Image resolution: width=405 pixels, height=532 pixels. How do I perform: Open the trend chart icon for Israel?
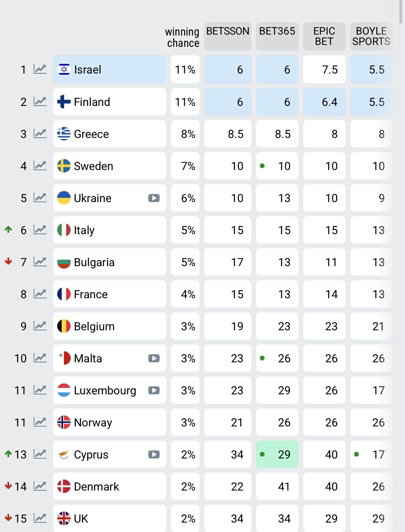pos(40,69)
